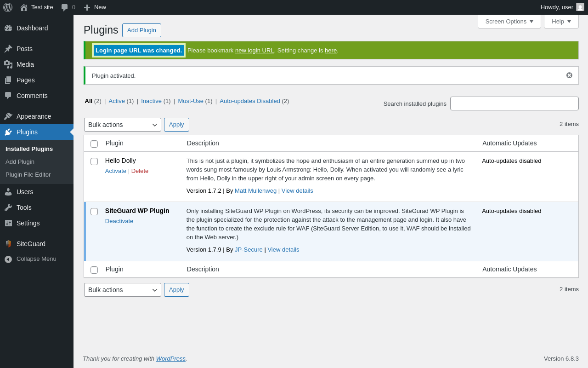This screenshot has width=588, height=368.
Task: Click the Login page URL was changed badge
Action: click(x=139, y=51)
